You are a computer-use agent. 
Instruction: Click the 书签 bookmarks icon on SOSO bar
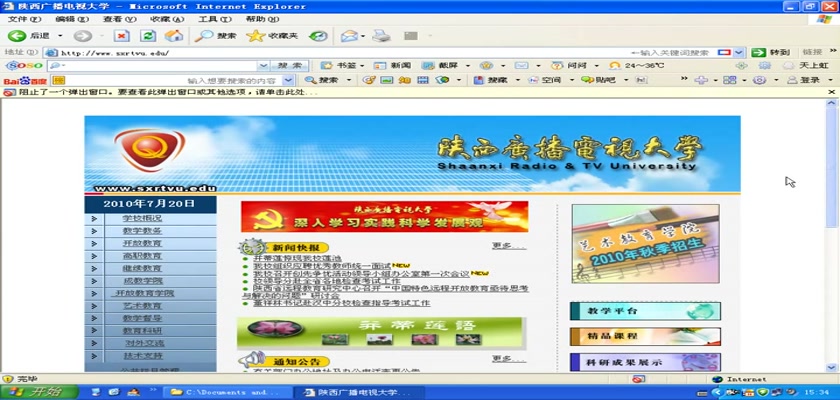coord(327,65)
